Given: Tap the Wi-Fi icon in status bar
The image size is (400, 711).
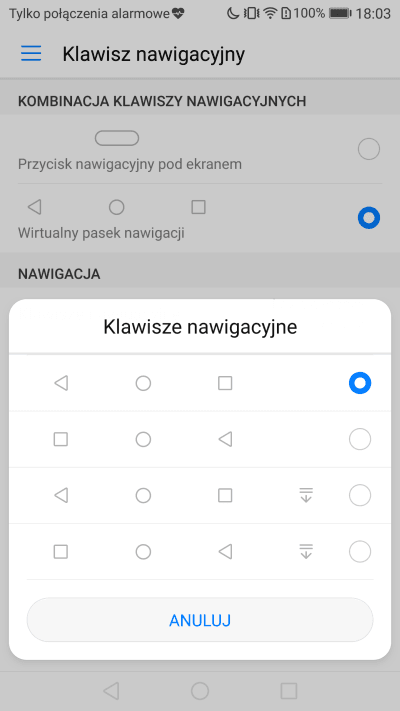Looking at the screenshot, I should 270,14.
